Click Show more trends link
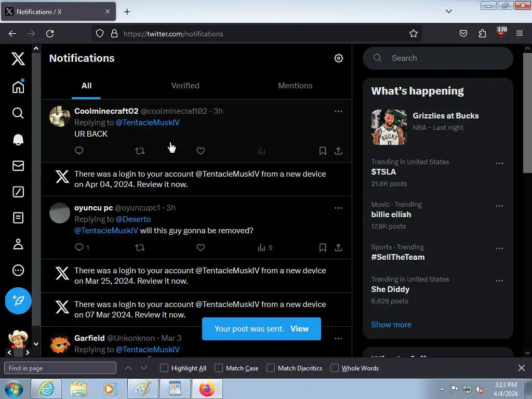 click(x=391, y=325)
